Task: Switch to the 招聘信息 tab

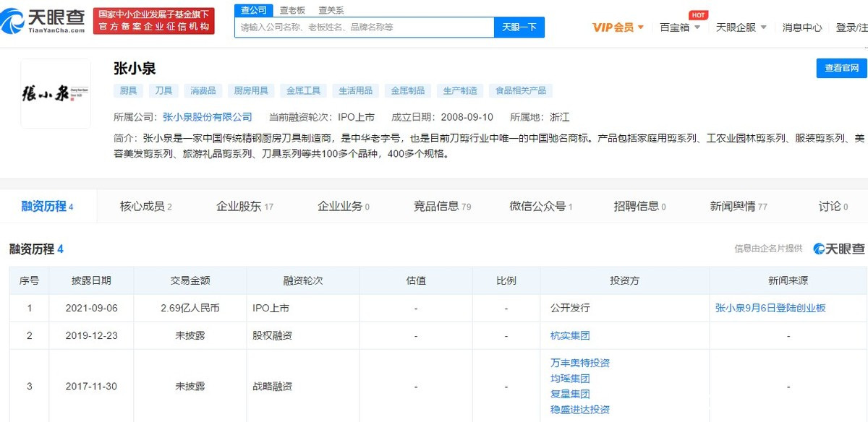Action: [639, 206]
